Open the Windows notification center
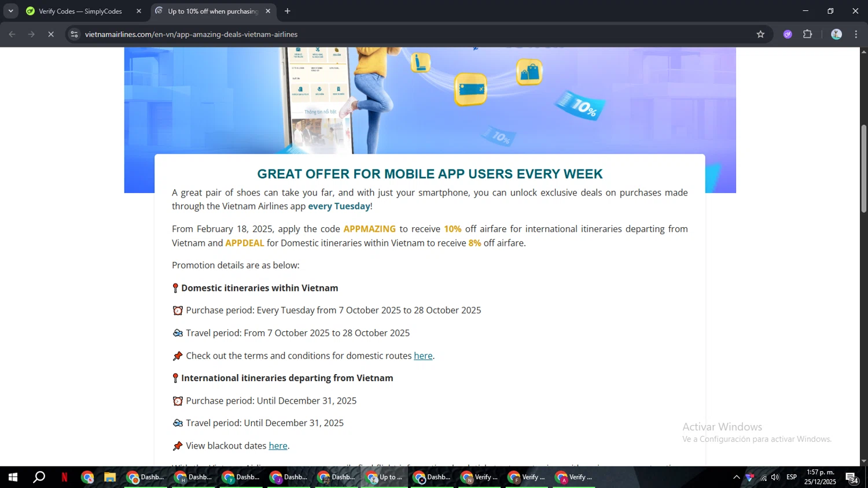 click(x=852, y=478)
